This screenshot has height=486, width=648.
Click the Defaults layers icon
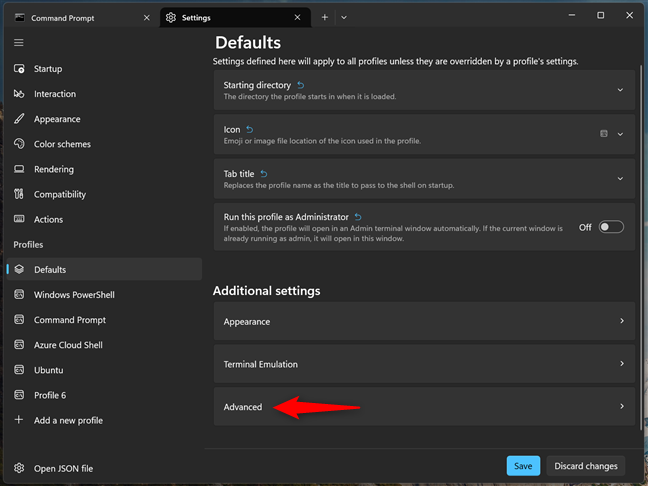click(19, 269)
